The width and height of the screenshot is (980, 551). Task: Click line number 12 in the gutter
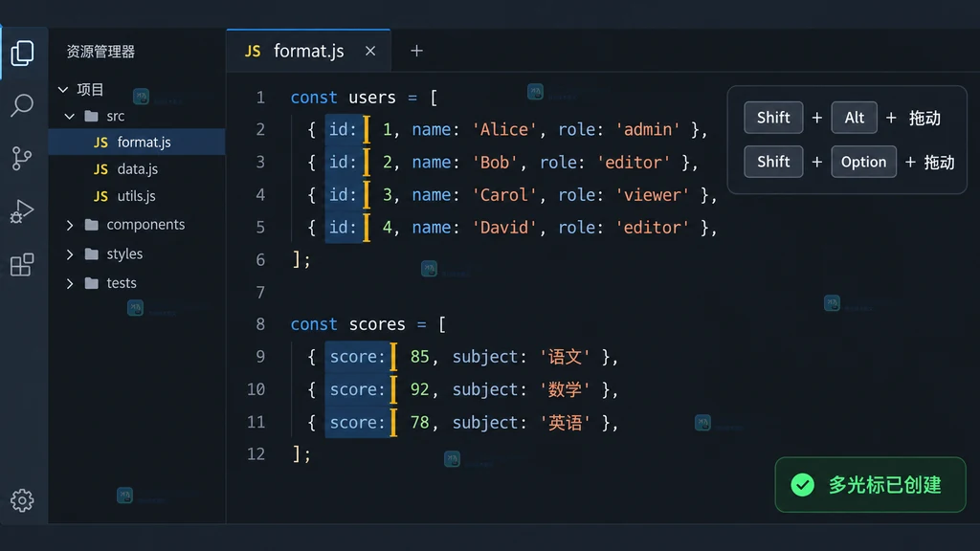coord(256,453)
